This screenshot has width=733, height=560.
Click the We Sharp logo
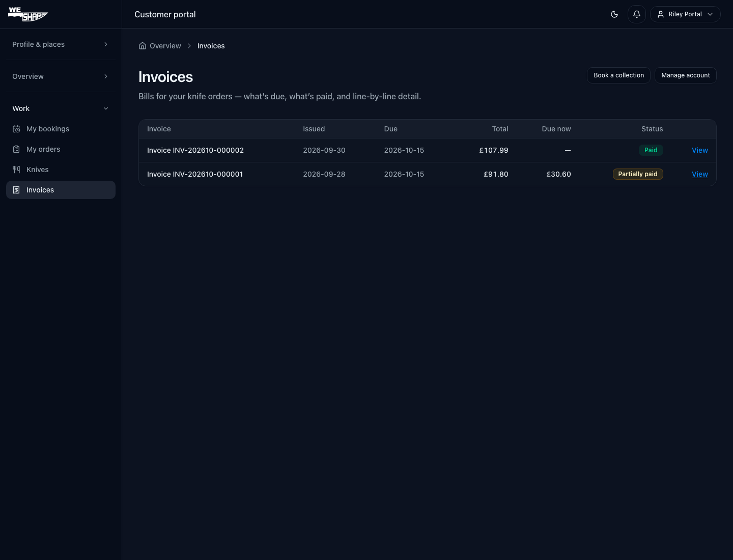pos(28,14)
